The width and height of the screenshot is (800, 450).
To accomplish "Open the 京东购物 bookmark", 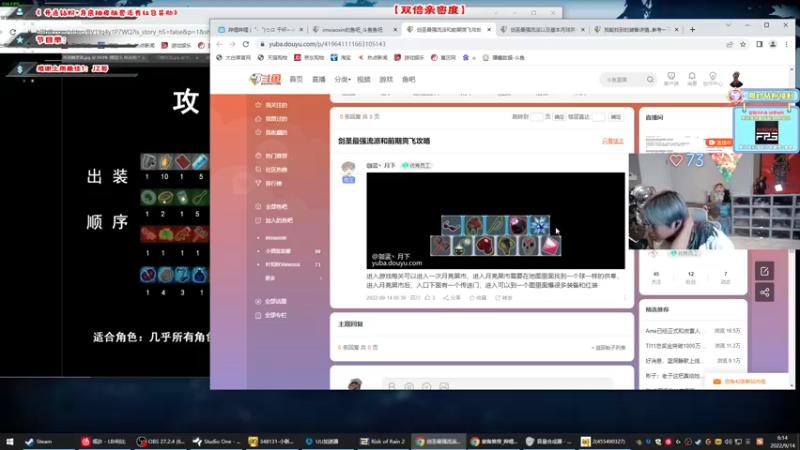I will 309,58.
